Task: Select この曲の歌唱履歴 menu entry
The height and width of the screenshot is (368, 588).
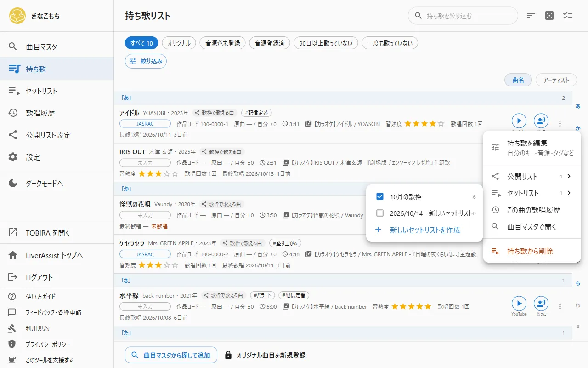Action: coord(532,210)
